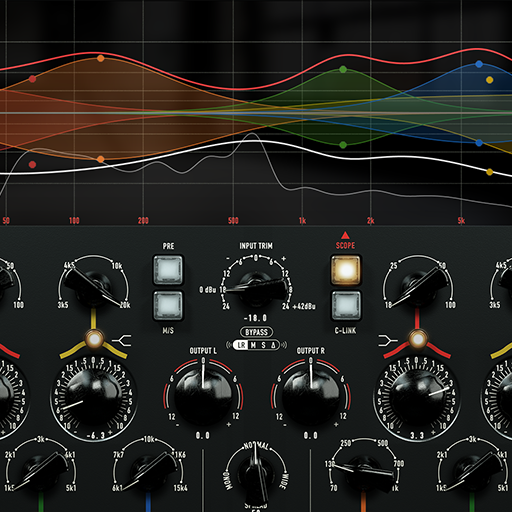This screenshot has width=512, height=512.
Task: Click the blue EQ node at peak
Action: tap(479, 64)
